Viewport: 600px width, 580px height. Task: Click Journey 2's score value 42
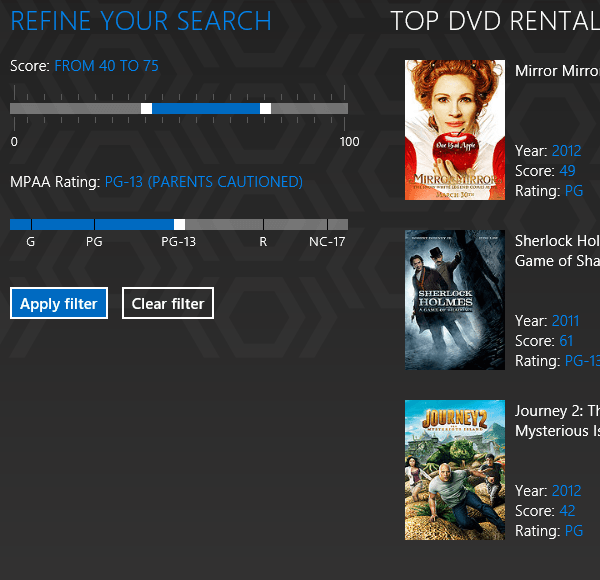click(567, 511)
